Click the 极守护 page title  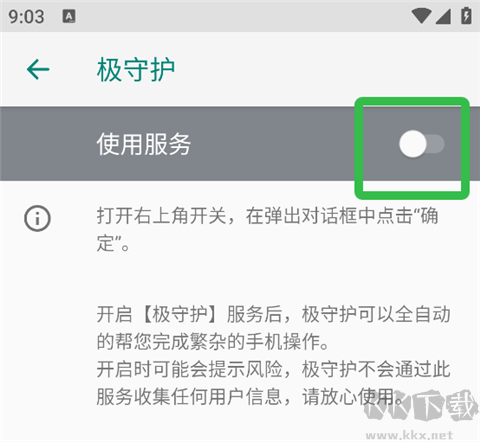pyautogui.click(x=136, y=70)
